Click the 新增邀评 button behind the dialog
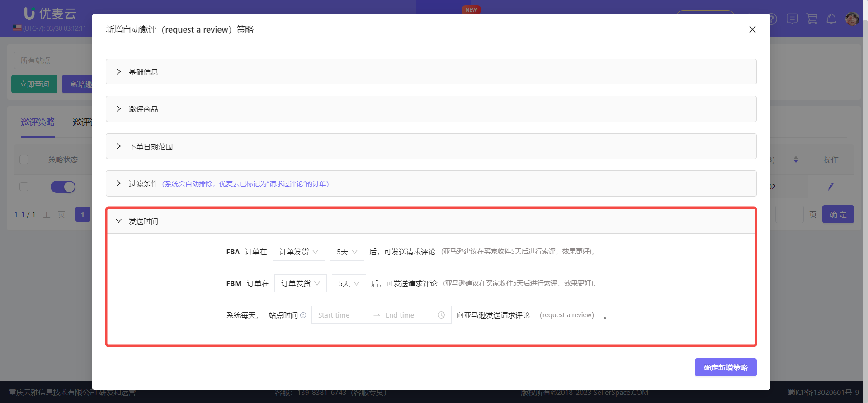 [77, 84]
